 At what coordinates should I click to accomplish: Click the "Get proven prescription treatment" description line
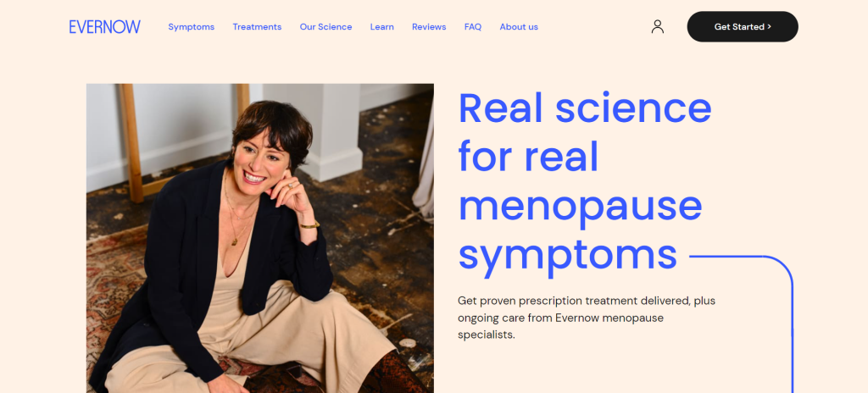point(587,302)
